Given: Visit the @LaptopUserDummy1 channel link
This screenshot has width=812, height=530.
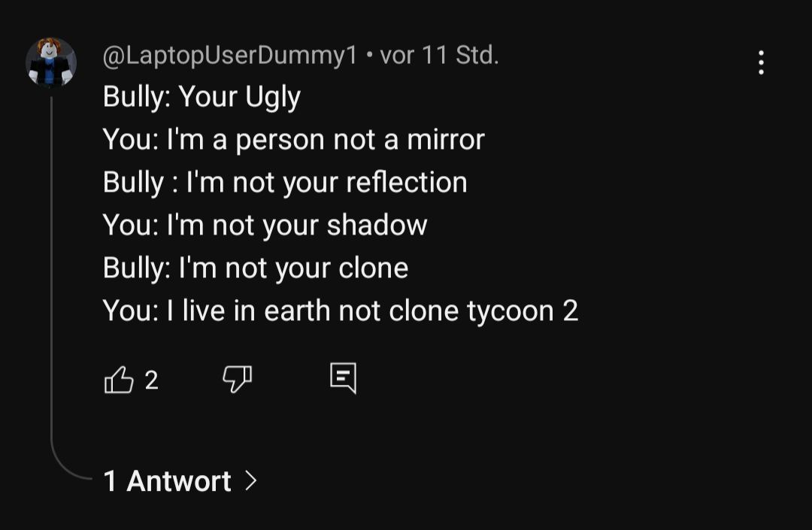Looking at the screenshot, I should coord(229,56).
